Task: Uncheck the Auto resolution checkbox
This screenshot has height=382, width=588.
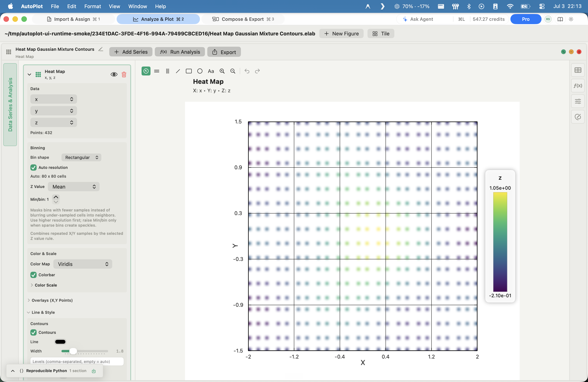Action: pyautogui.click(x=33, y=167)
